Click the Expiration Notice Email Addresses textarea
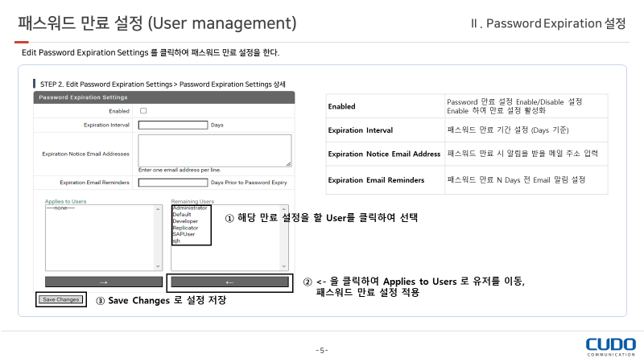Viewport: 644px width, 362px height. (x=214, y=150)
